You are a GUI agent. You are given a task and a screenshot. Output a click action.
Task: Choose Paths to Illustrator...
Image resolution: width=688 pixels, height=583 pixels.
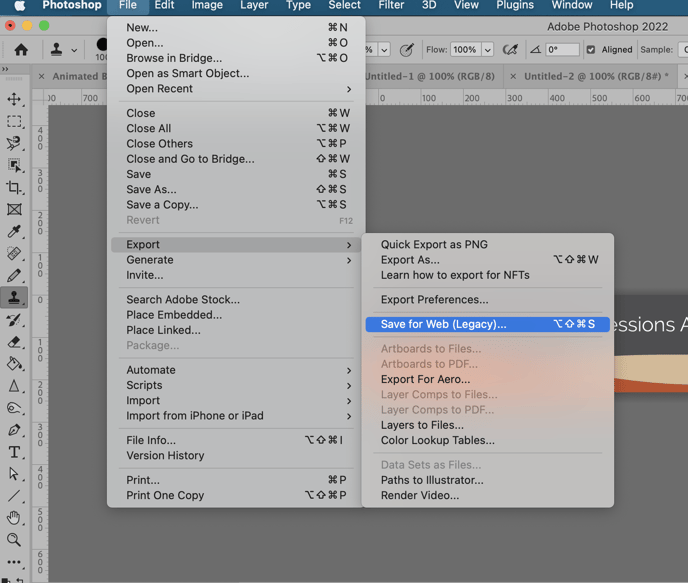click(x=487, y=480)
